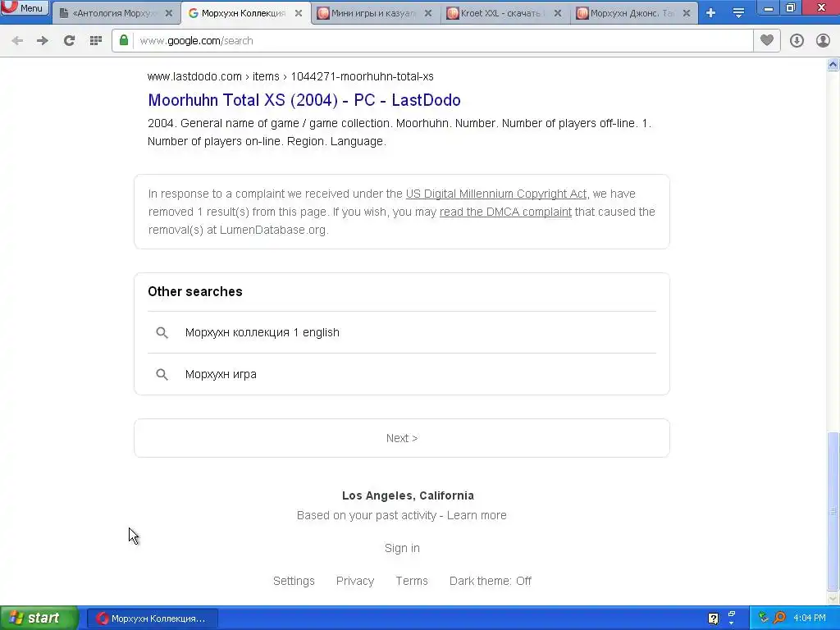Open the Speed Dial grid icon
Viewport: 840px width, 630px height.
point(96,41)
